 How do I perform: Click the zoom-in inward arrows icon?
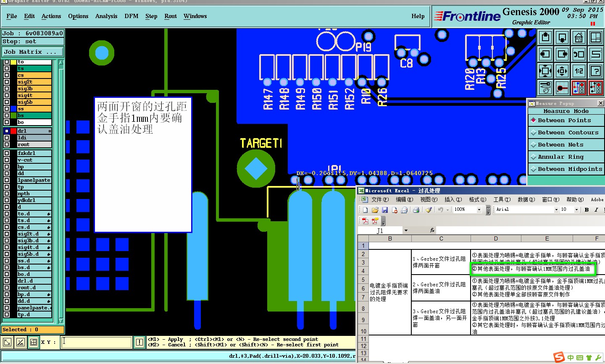pos(545,71)
